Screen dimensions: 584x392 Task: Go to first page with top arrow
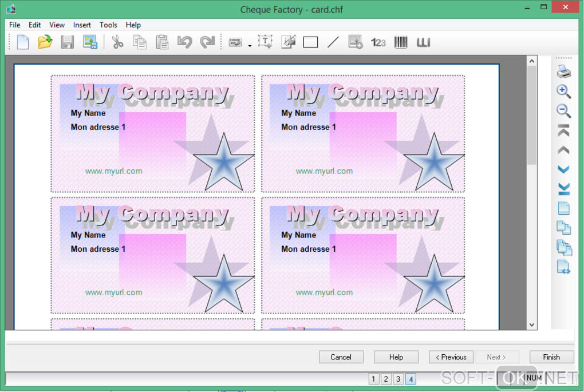[563, 130]
